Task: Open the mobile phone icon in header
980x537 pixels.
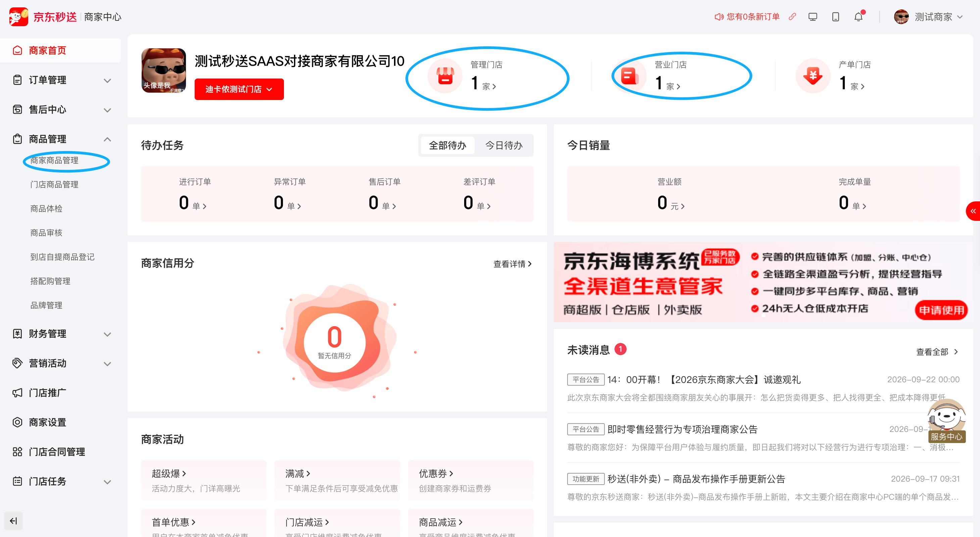Action: (835, 17)
